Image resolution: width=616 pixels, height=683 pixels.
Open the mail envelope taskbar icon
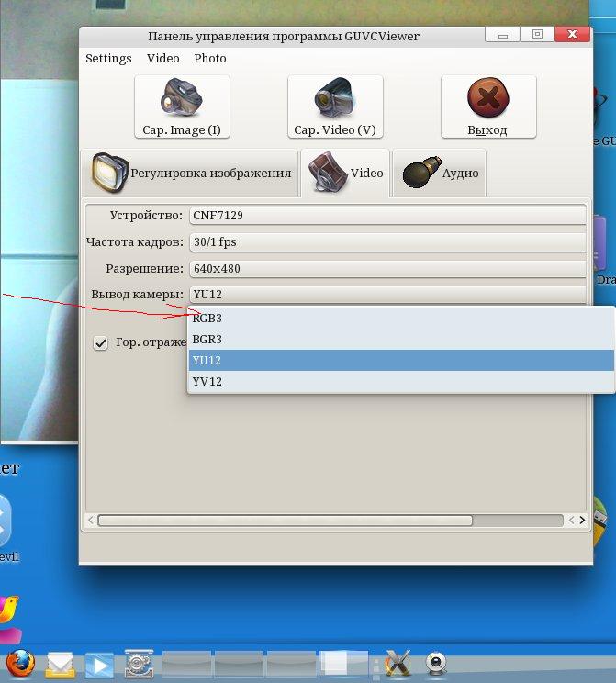60,665
